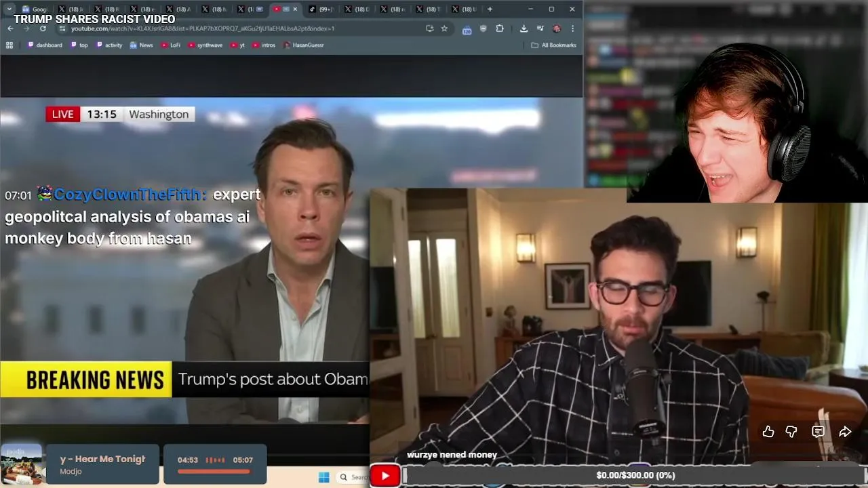This screenshot has width=868, height=488.
Task: Open the activity bookmark
Action: pyautogui.click(x=109, y=45)
